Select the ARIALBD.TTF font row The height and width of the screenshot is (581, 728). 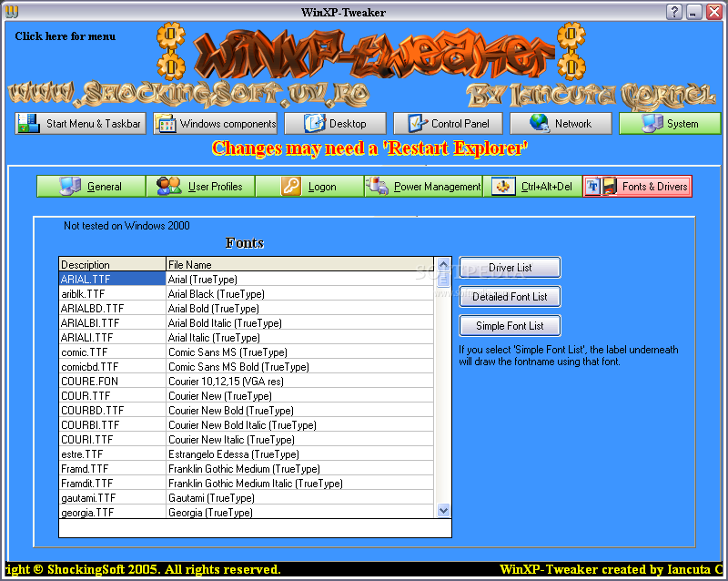(246, 308)
